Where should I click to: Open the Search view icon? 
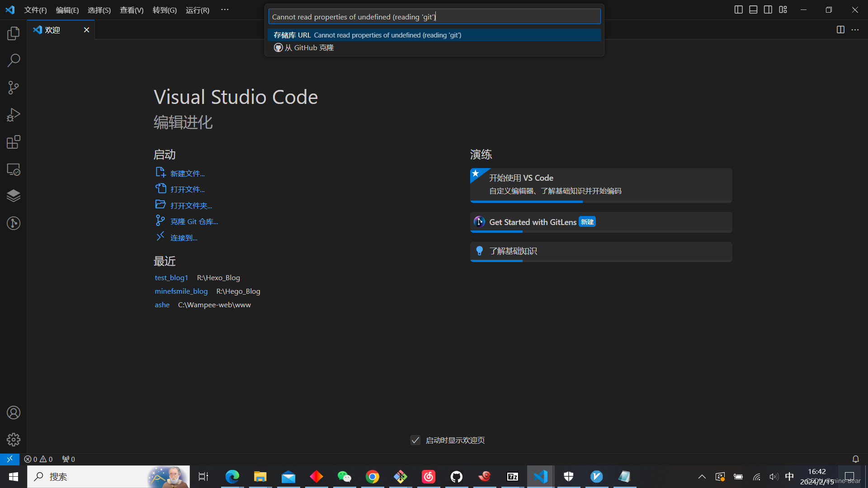coord(14,60)
